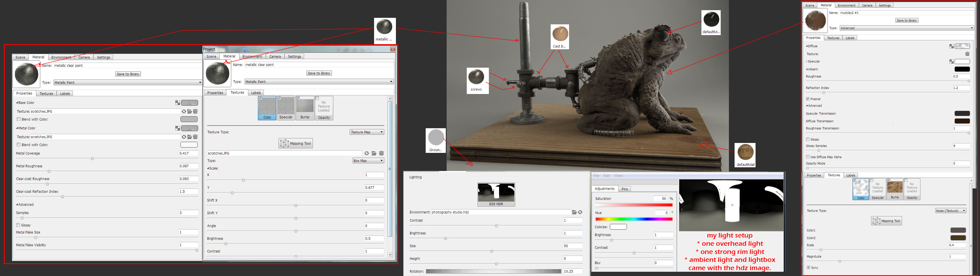Screen dimensions: 980x276
Task: Trash scratches.JPG in the Project window
Action: 381,153
